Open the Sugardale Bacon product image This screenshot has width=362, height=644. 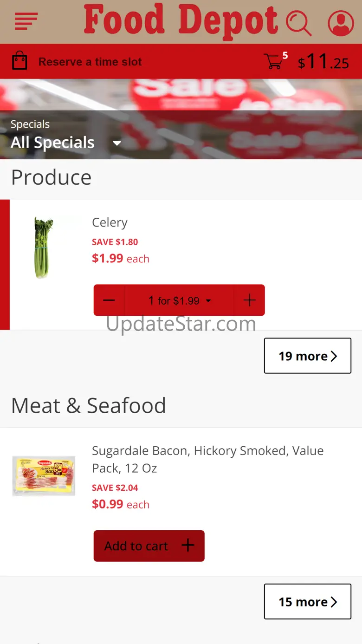coord(44,475)
